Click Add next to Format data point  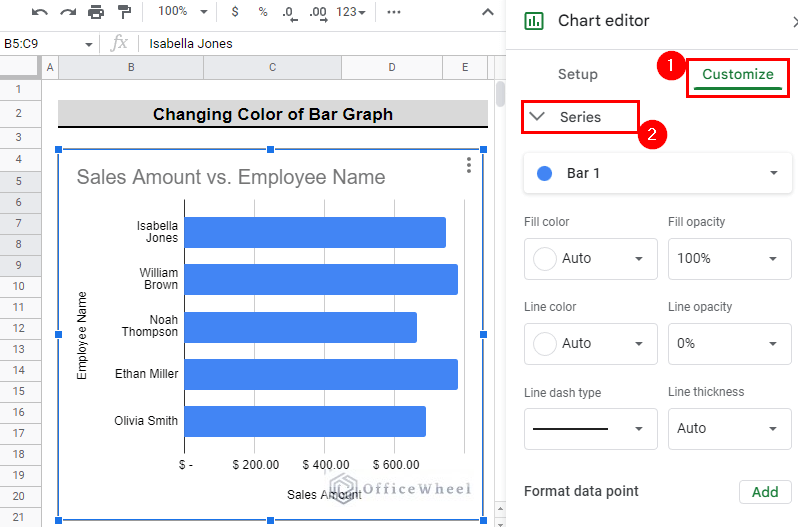(x=765, y=492)
